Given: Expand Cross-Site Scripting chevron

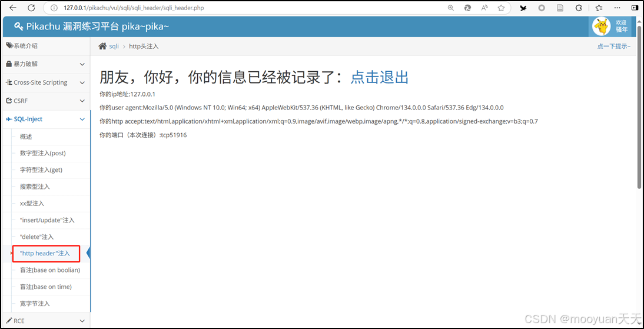Looking at the screenshot, I should pyautogui.click(x=82, y=82).
